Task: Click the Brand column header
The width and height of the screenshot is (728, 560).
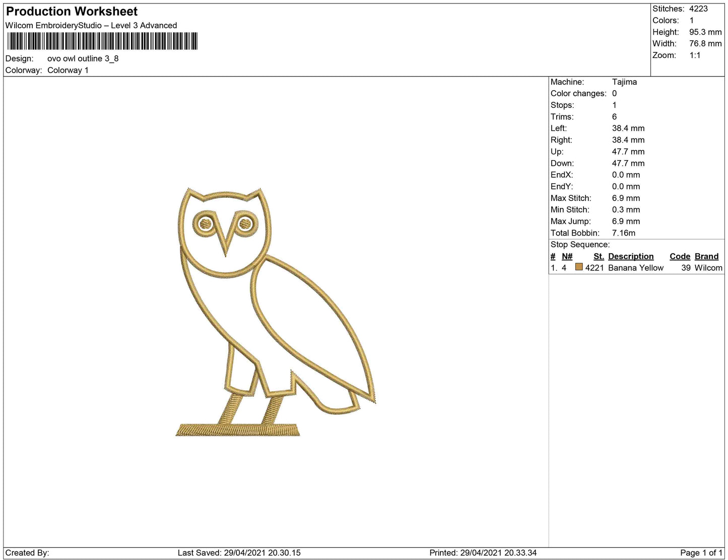Action: point(706,256)
